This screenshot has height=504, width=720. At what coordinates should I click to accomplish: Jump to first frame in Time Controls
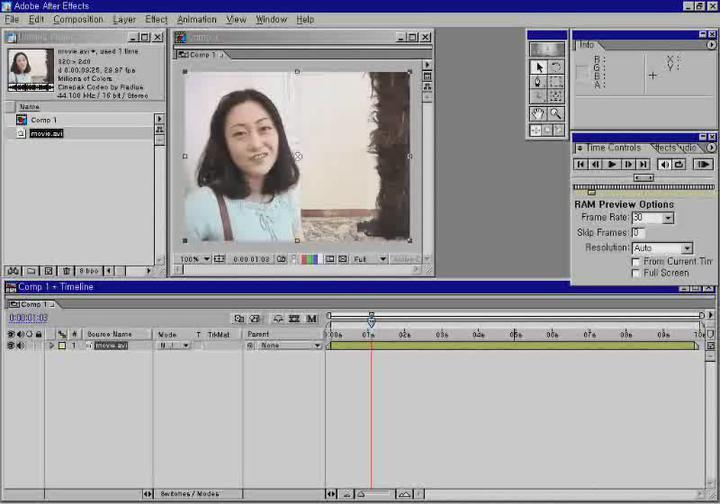pyautogui.click(x=580, y=164)
